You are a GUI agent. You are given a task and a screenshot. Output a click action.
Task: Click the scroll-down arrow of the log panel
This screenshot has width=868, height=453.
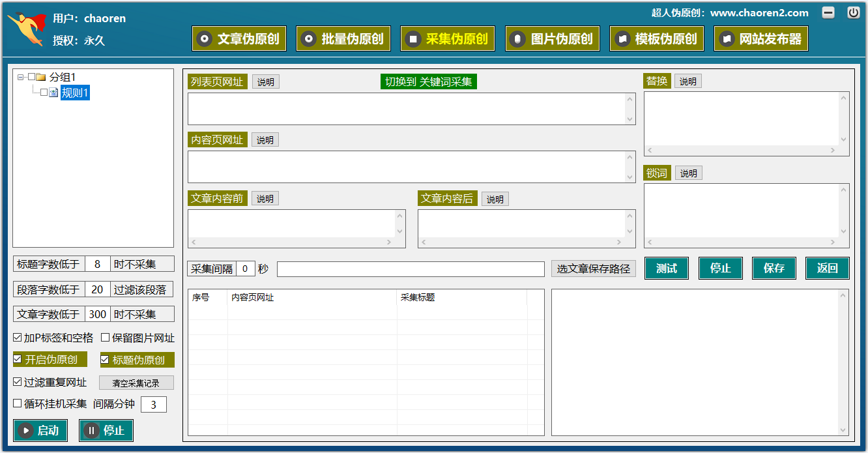[844, 430]
